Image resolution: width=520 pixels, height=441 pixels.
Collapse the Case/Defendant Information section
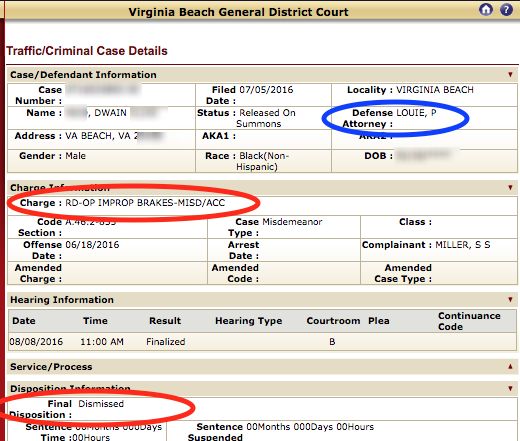coord(510,74)
